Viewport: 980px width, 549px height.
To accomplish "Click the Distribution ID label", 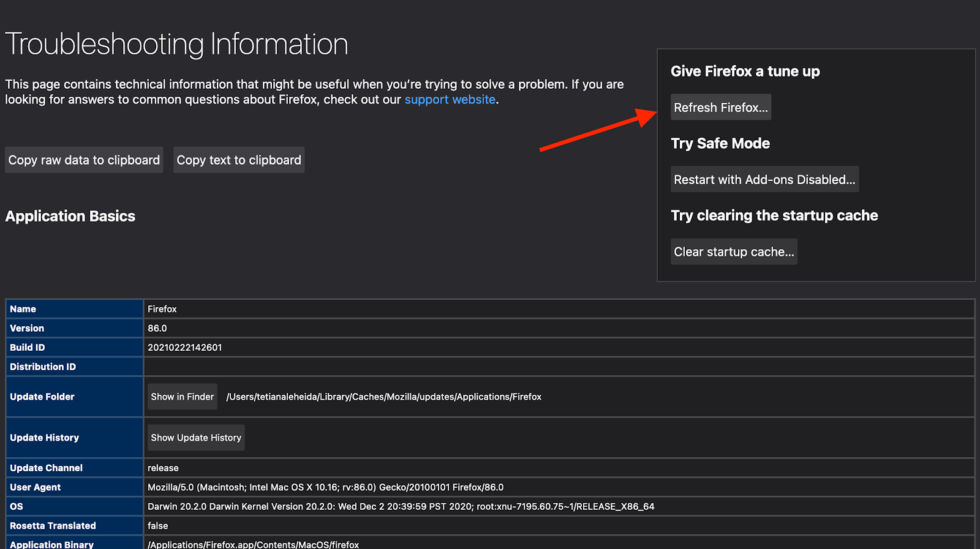I will tap(43, 367).
